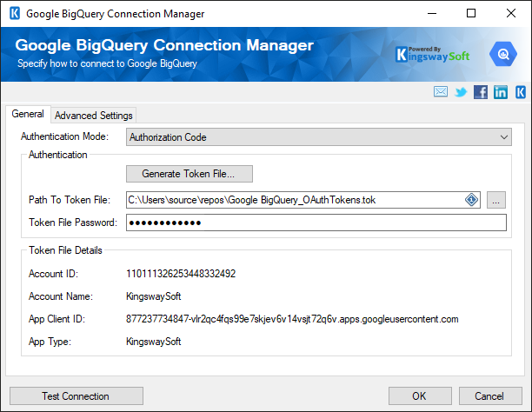Open the Twitter bird icon link
Image resolution: width=532 pixels, height=412 pixels.
(461, 92)
